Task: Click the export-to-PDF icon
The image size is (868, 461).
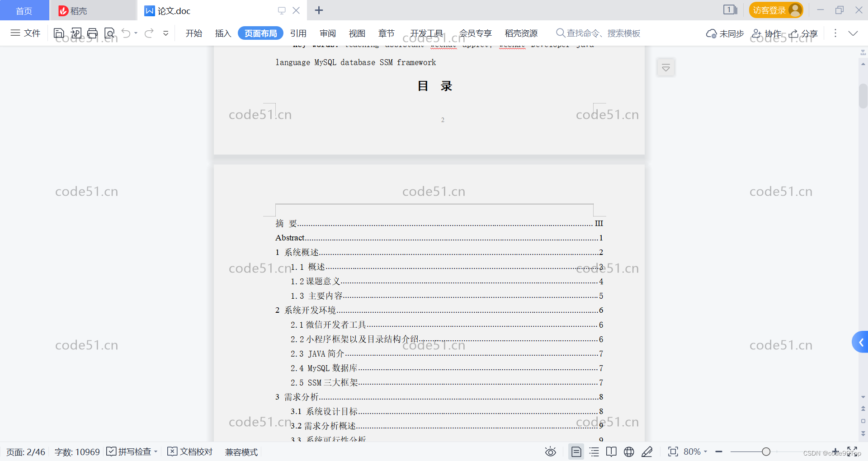Action: coord(76,33)
